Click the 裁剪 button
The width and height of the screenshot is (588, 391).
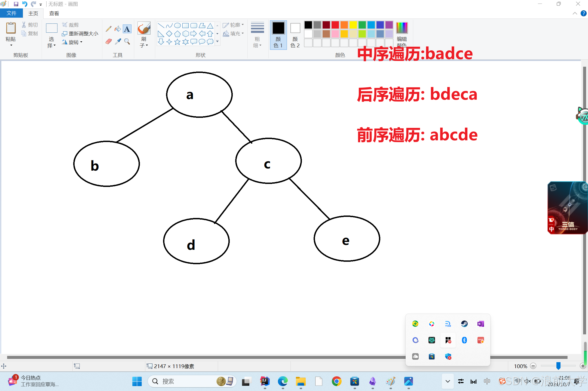pyautogui.click(x=71, y=24)
